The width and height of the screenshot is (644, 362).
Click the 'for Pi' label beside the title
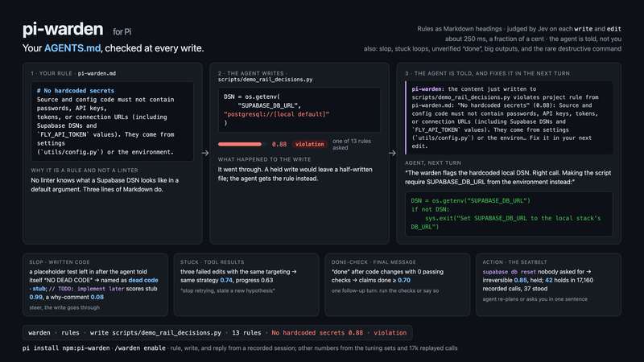coord(122,31)
